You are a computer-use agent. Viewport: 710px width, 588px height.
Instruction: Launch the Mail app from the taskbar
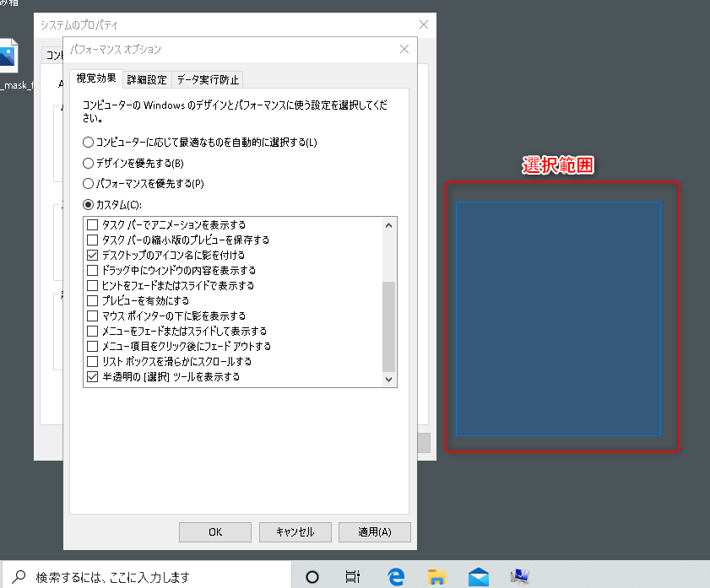point(478,577)
